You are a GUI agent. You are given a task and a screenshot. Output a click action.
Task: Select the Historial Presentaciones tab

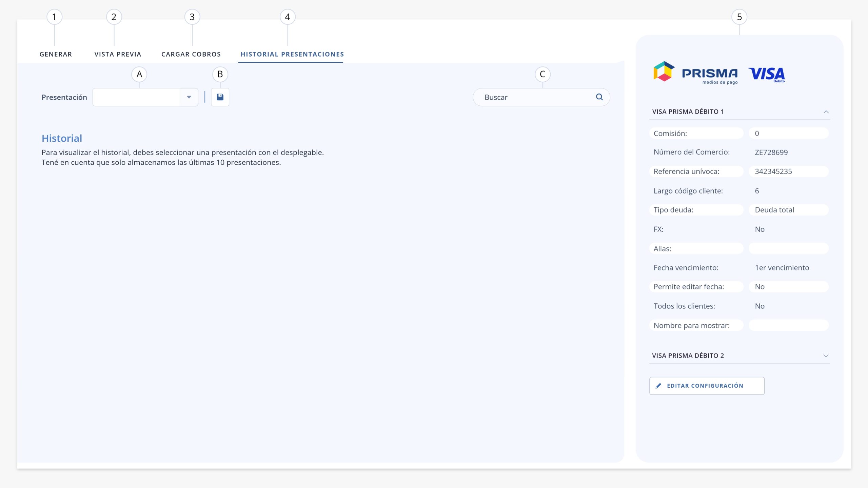pyautogui.click(x=292, y=54)
